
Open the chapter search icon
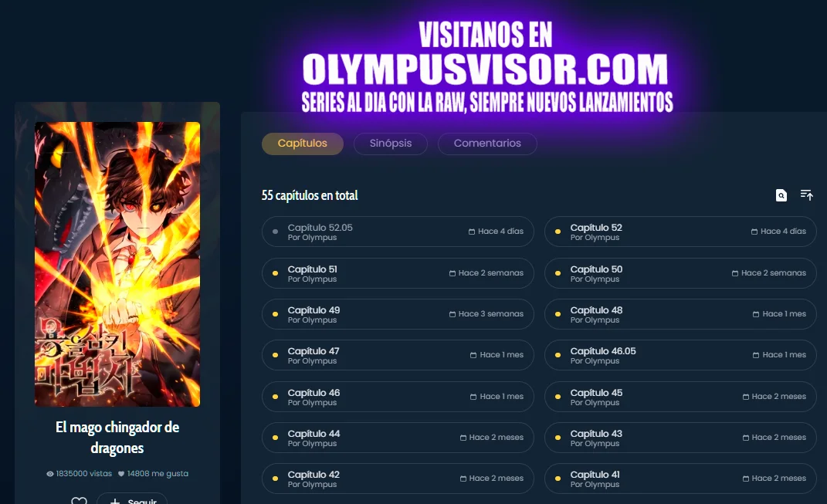click(781, 195)
